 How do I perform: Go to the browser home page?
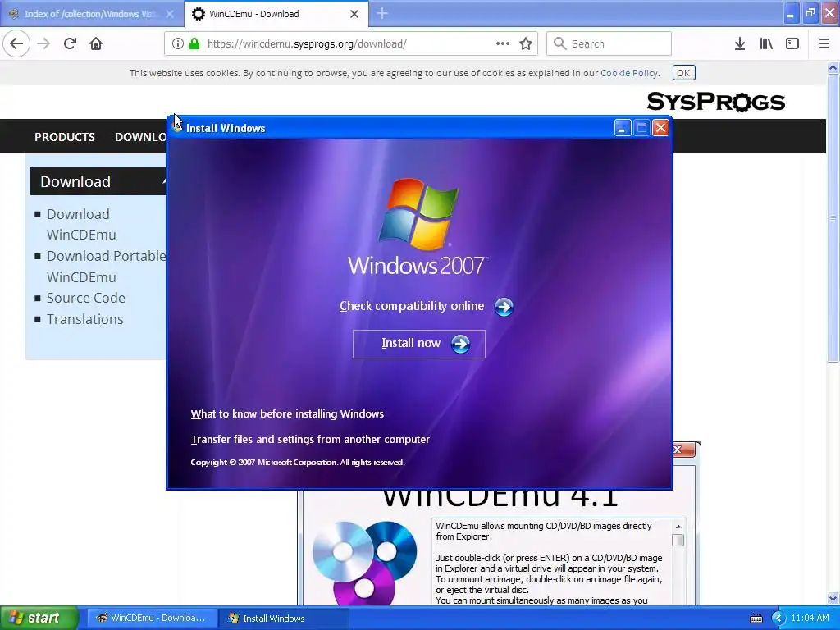(96, 43)
